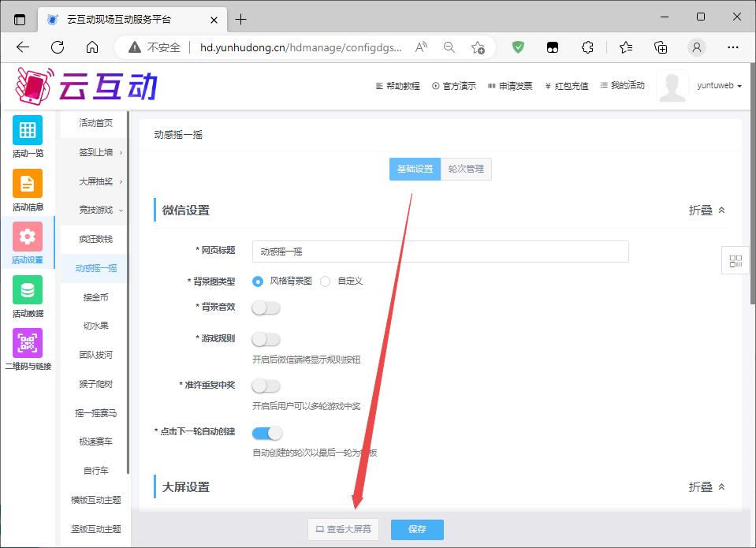Open the 活动一览 grid icon

pos(28,130)
